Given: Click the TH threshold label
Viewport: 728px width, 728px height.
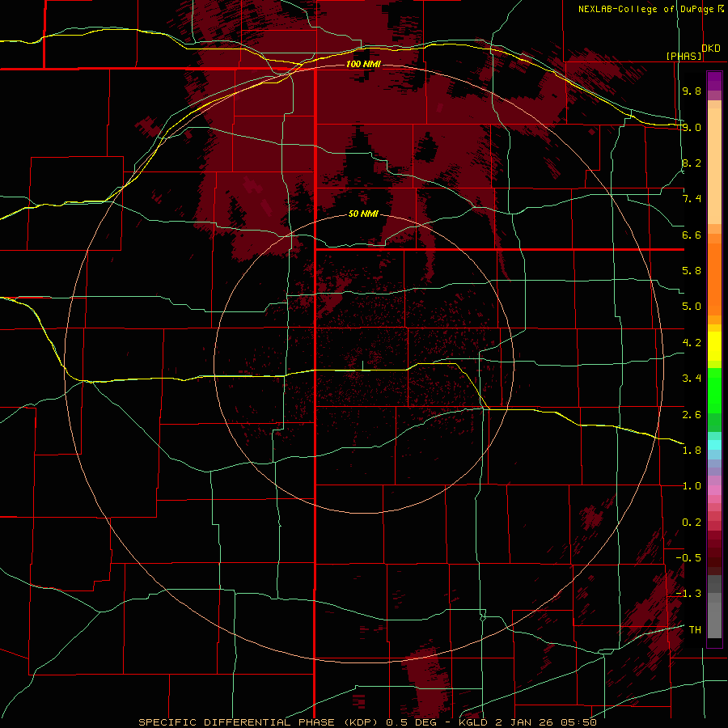Looking at the screenshot, I should (695, 630).
